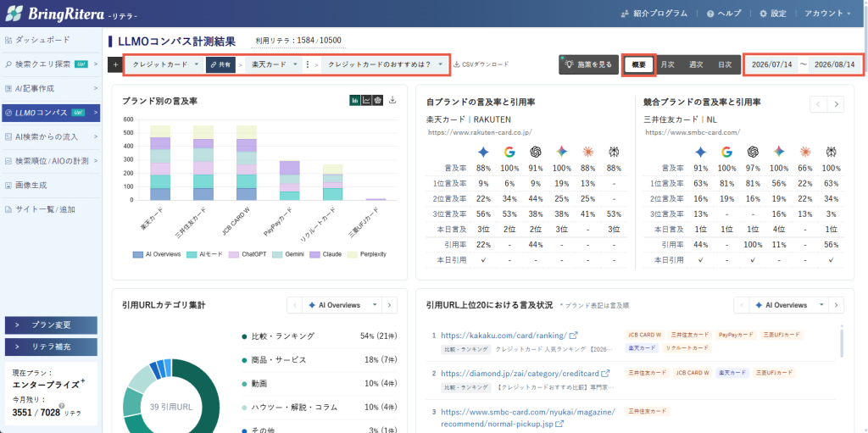
Task: Click the help icon near 今月残り
Action: (x=61, y=406)
